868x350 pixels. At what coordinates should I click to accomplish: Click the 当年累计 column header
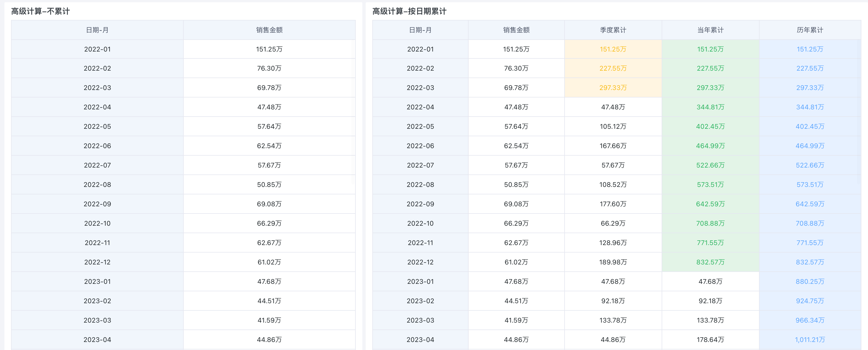pos(710,30)
